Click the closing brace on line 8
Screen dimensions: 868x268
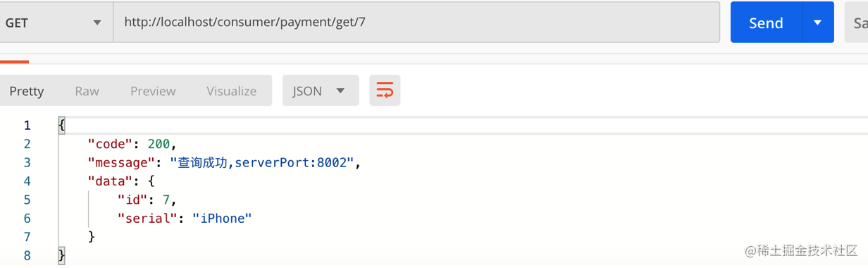(x=62, y=255)
